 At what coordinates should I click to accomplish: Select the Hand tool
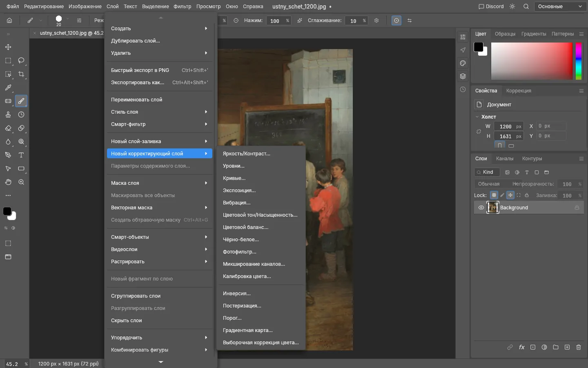tap(8, 182)
